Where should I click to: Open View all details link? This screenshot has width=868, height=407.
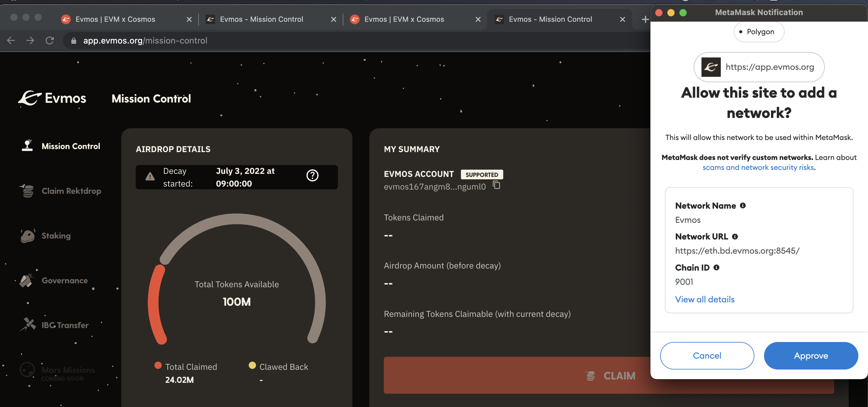(x=704, y=299)
